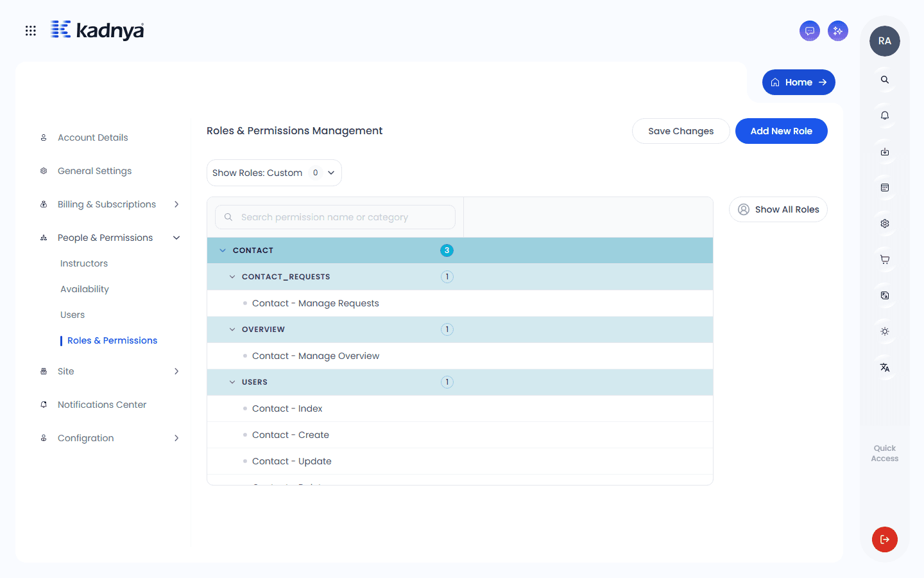The height and width of the screenshot is (578, 924).
Task: Click Add New Role button
Action: tap(782, 131)
